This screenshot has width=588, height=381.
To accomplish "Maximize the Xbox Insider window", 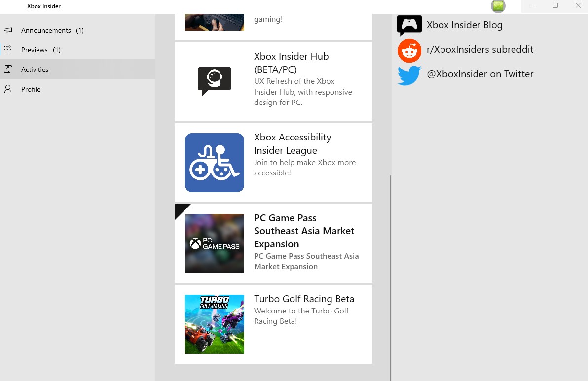I will tap(555, 5).
